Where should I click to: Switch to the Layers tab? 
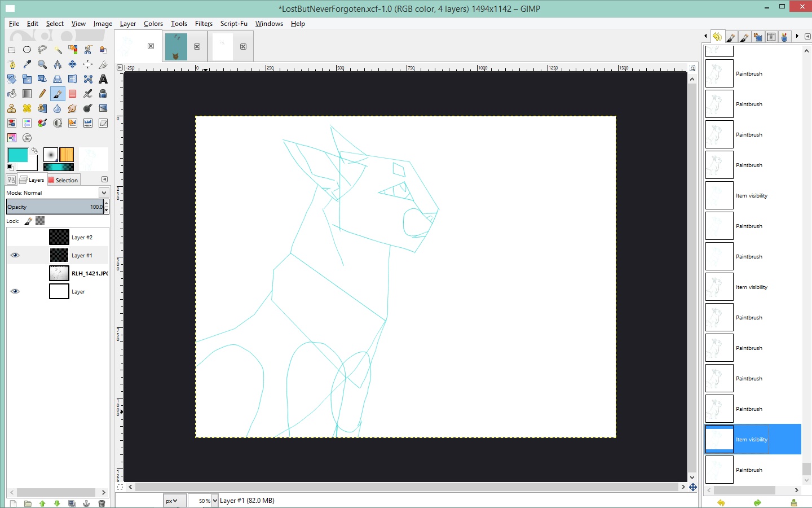tap(32, 179)
